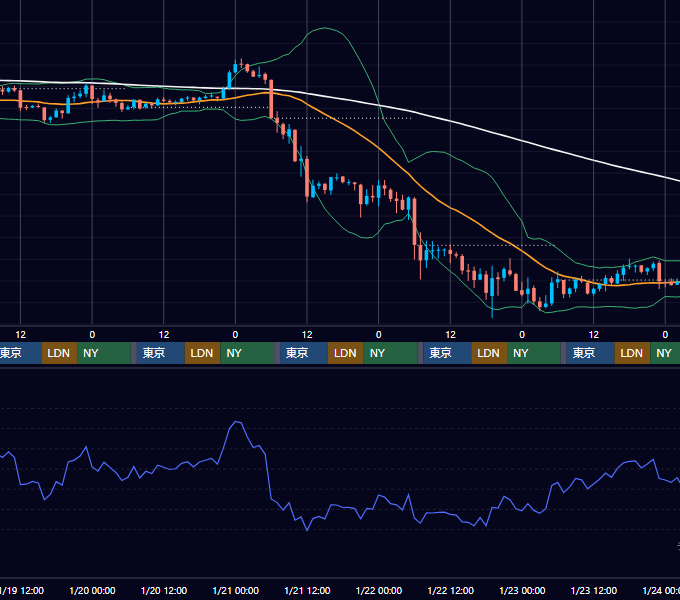Select the peak of the blue oscillator line
680x600 pixels.
(x=236, y=421)
